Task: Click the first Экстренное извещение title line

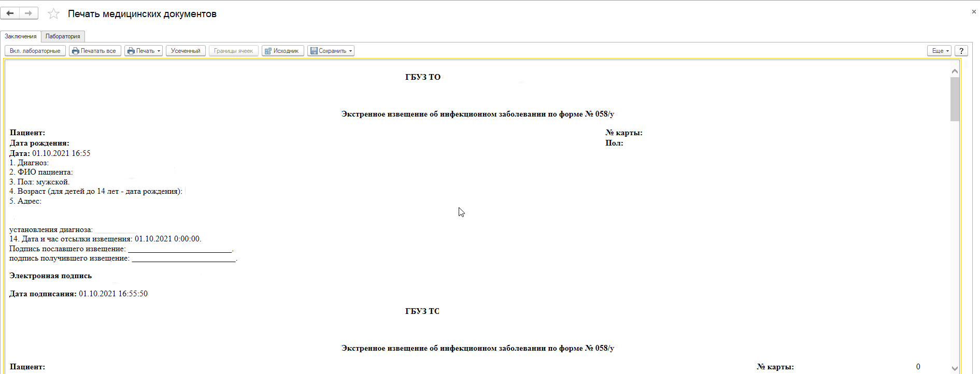Action: click(x=477, y=114)
